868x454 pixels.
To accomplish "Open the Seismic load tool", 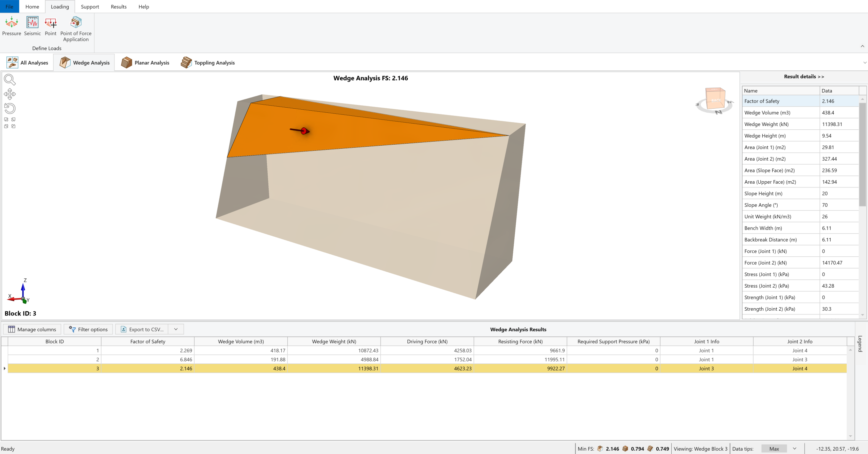I will pos(32,26).
